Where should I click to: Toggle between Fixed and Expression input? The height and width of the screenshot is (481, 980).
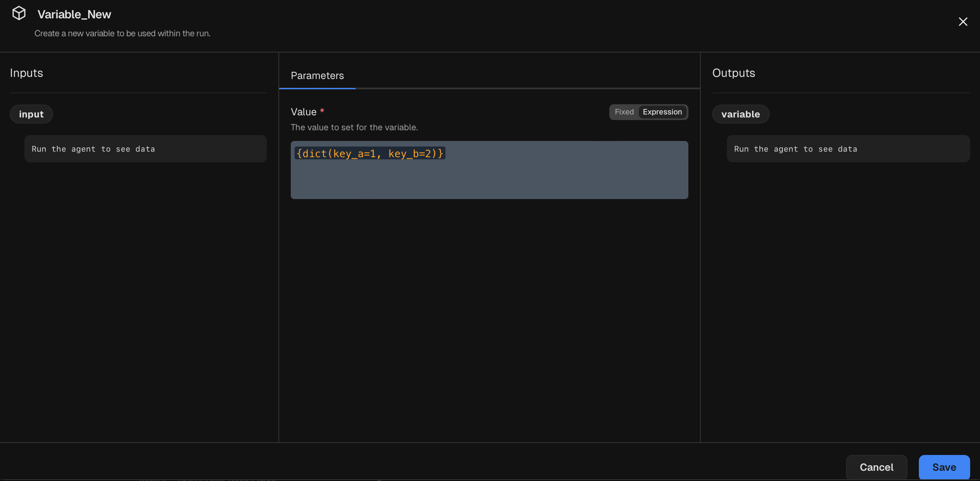[648, 111]
